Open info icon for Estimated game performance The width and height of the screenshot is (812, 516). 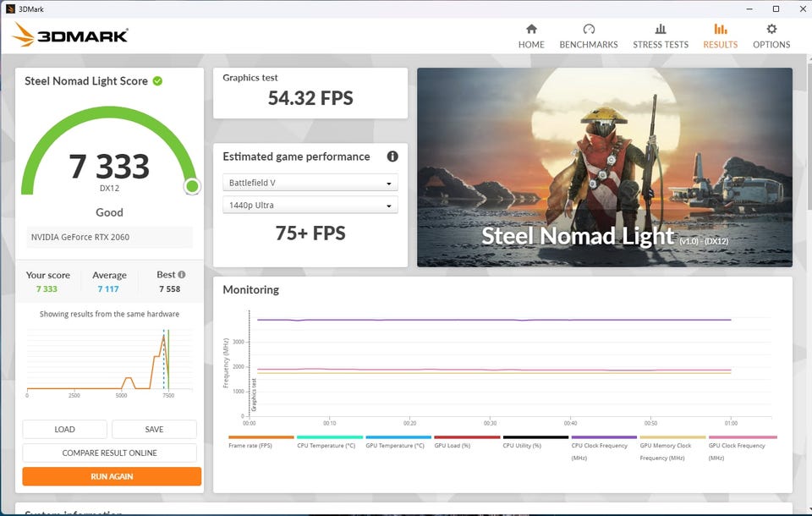(x=392, y=156)
